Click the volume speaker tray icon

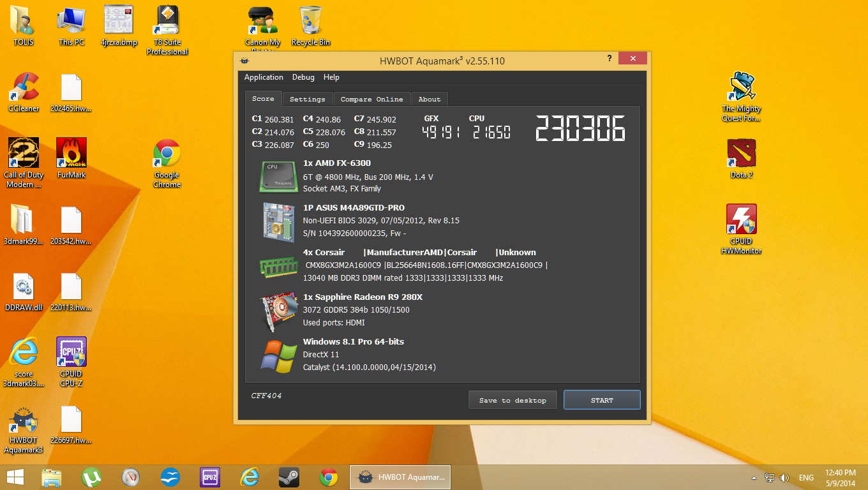(x=784, y=477)
